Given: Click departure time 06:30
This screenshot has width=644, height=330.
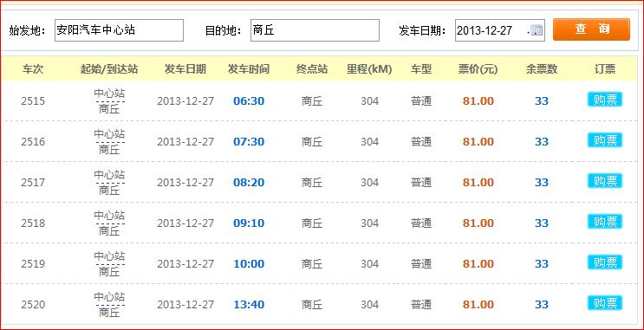Looking at the screenshot, I should tap(249, 101).
